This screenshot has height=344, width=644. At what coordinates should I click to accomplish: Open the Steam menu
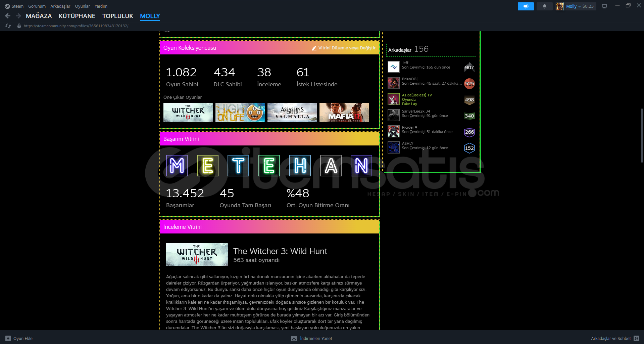pos(17,6)
